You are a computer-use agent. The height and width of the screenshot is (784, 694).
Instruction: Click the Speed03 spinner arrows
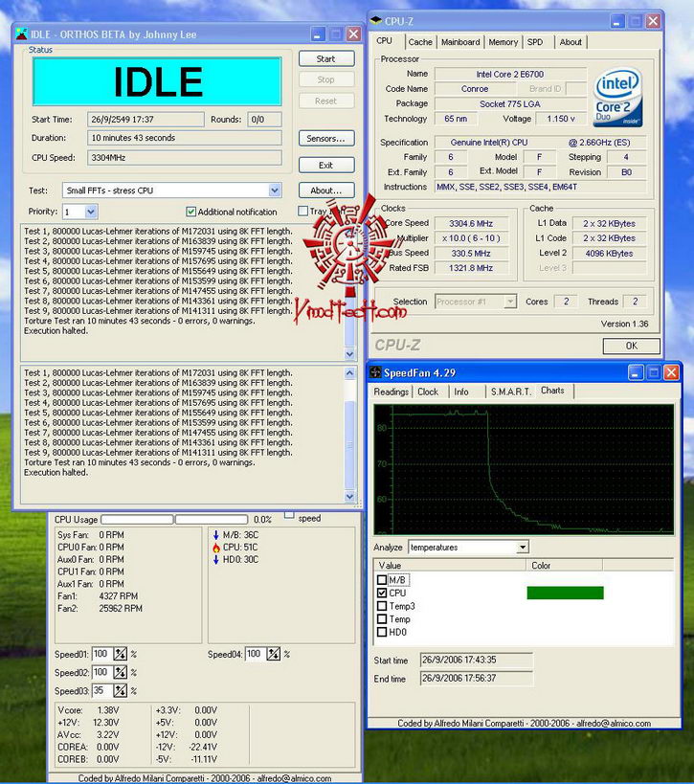click(120, 691)
